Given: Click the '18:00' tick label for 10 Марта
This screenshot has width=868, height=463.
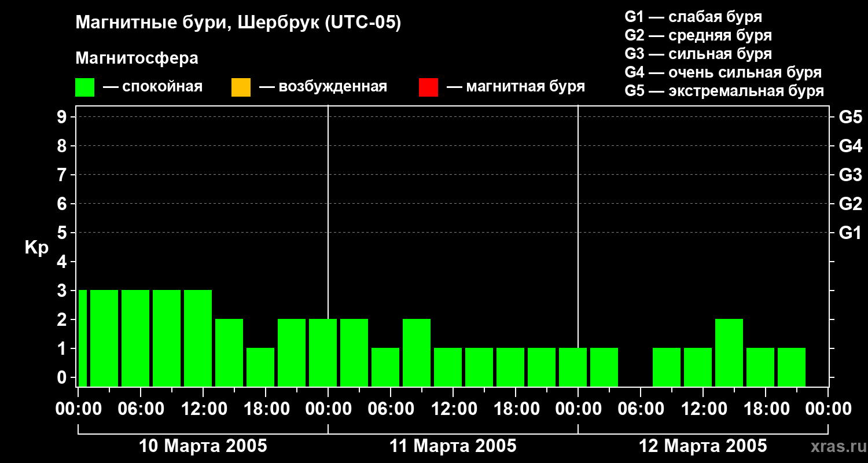Looking at the screenshot, I should click(x=266, y=409).
